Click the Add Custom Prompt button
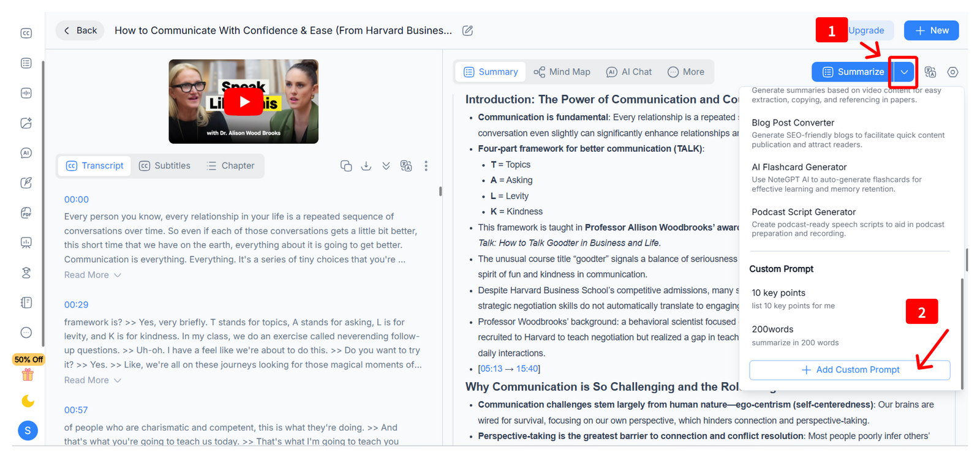Image resolution: width=980 pixels, height=458 pixels. (x=850, y=370)
